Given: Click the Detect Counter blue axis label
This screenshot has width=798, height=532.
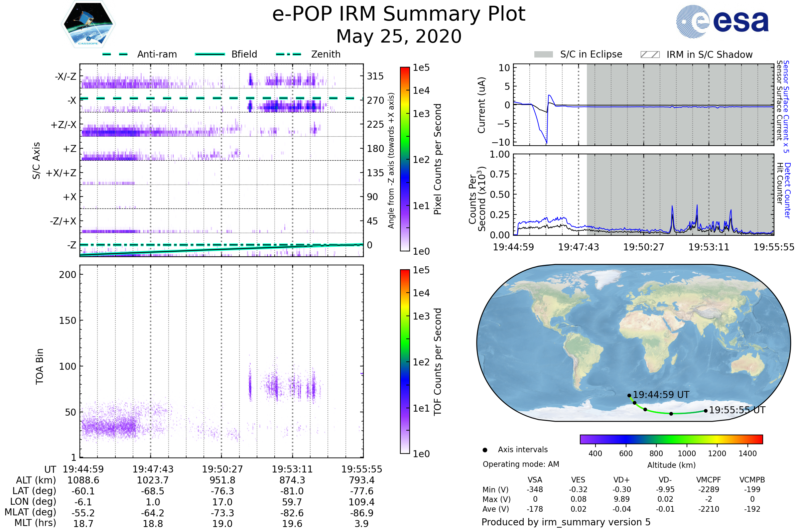Looking at the screenshot, I should point(788,191).
